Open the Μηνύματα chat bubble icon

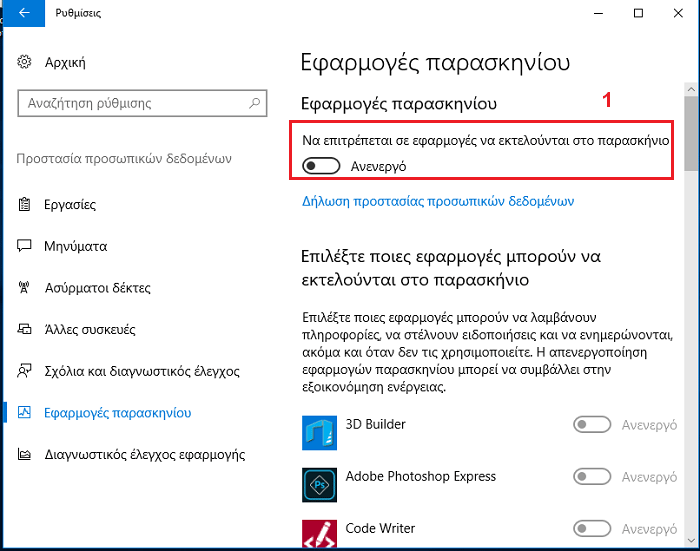click(x=24, y=246)
